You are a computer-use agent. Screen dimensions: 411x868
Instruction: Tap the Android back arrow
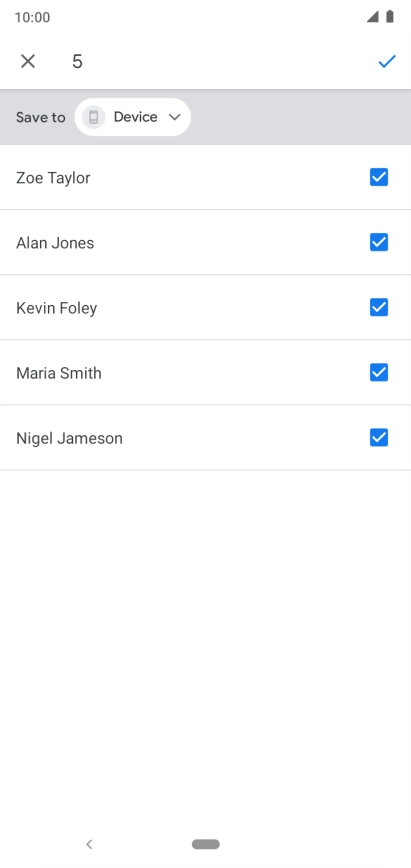click(x=89, y=844)
